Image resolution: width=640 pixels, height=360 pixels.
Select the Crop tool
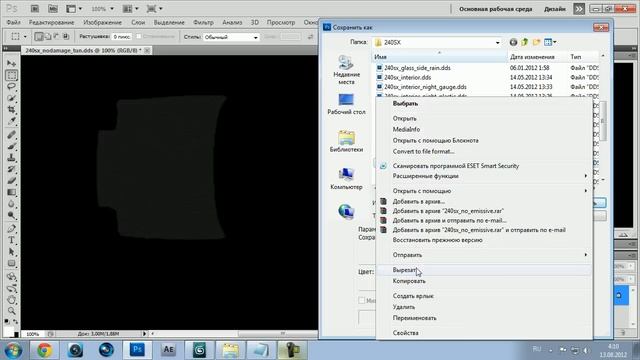click(x=11, y=110)
